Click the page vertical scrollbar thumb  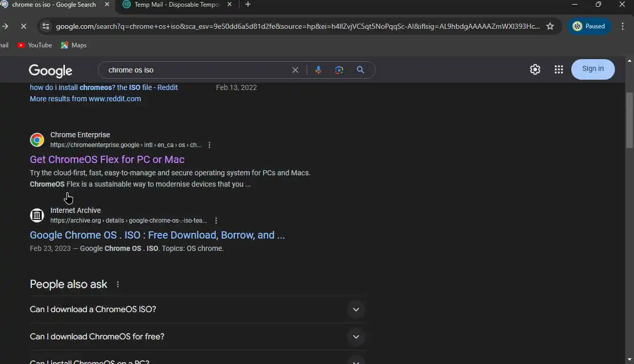[x=629, y=120]
